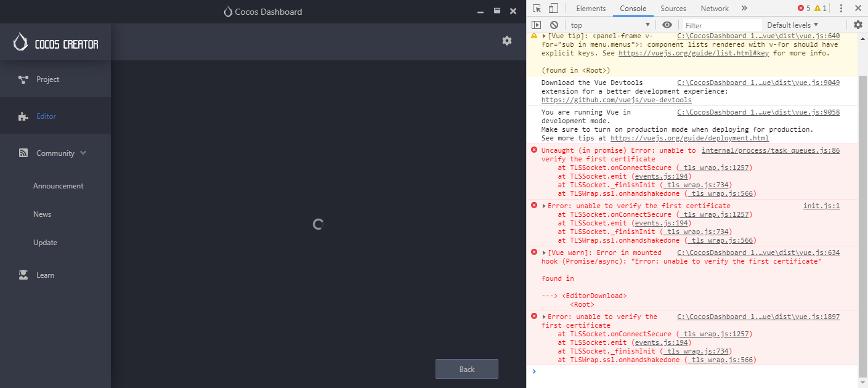Close the DevTools panel
Viewport: 868px width, 388px height.
coord(858,9)
